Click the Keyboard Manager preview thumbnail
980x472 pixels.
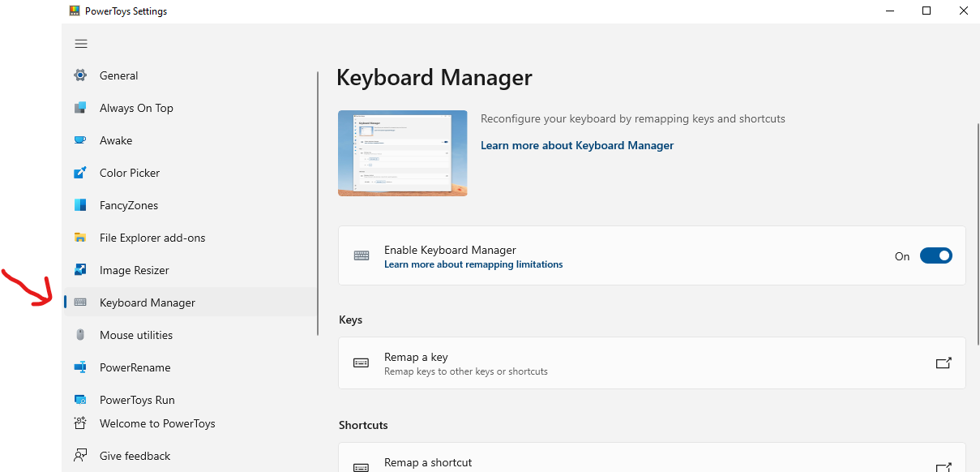(x=403, y=153)
